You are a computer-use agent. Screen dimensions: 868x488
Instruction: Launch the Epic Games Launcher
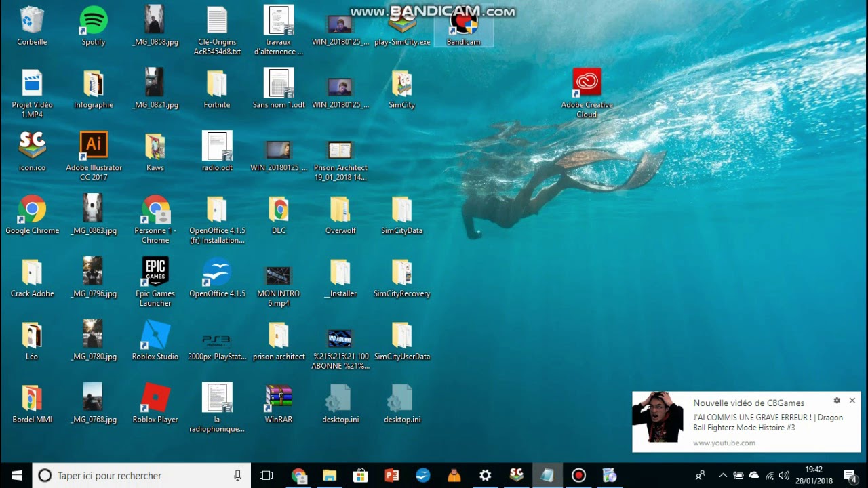point(155,270)
